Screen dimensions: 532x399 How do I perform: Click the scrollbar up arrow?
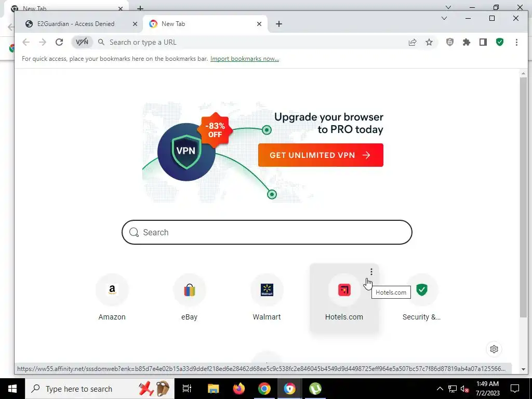[523, 73]
